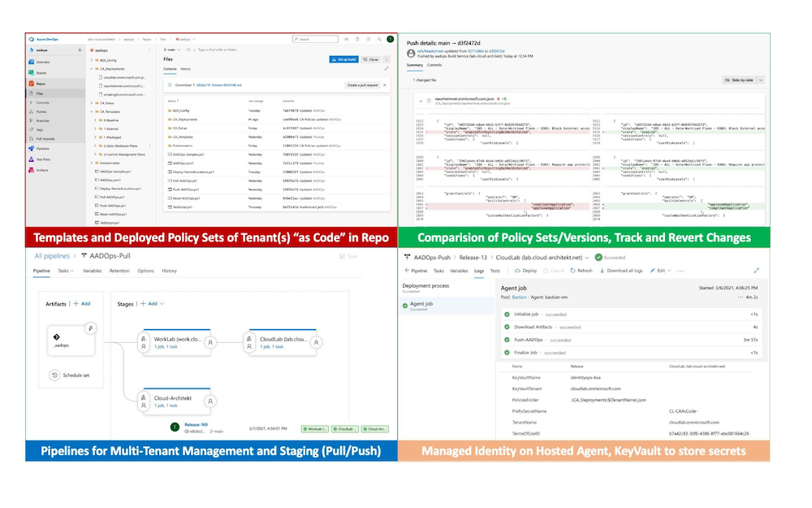Open post-deployment conditions on CloudLab stage
This screenshot has width=812, height=508.
point(316,343)
